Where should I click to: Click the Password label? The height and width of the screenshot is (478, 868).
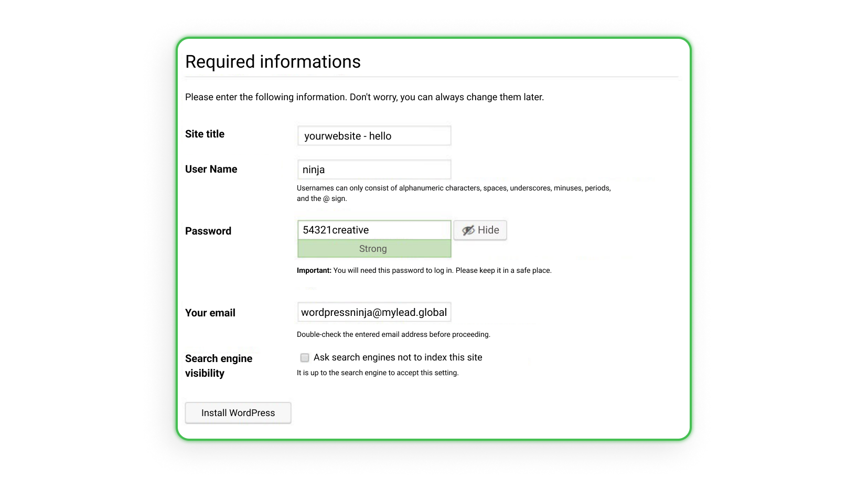tap(208, 231)
